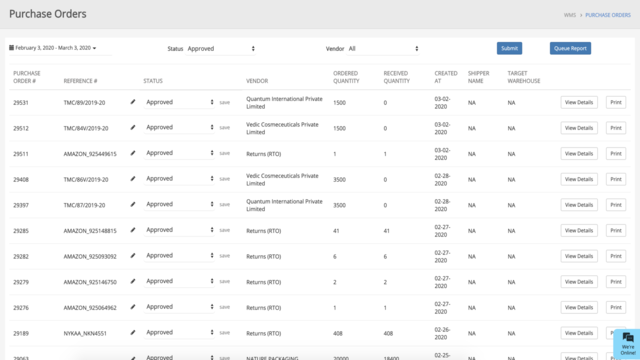Select vendor Quantum International for order 29397
This screenshot has height=360, width=640.
click(x=284, y=205)
